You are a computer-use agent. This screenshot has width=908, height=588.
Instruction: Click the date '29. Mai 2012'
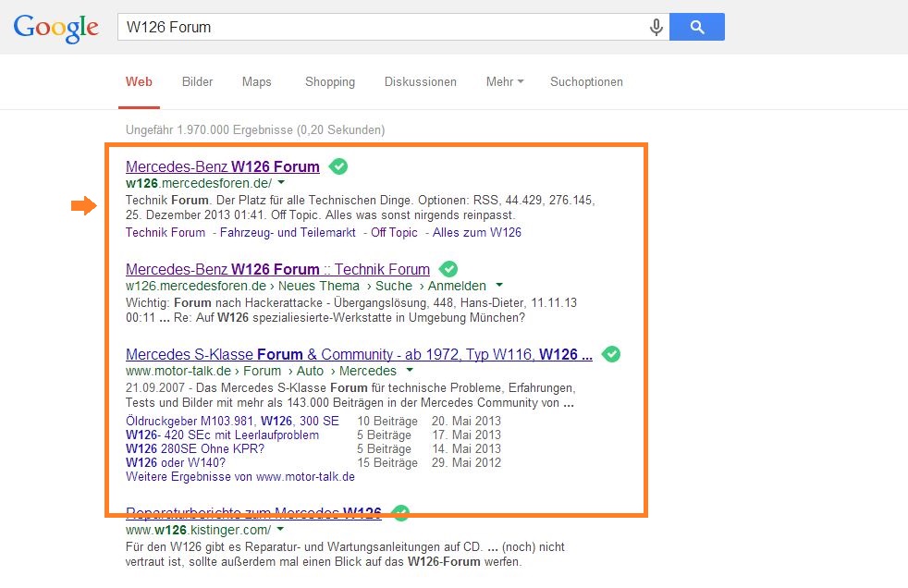point(466,462)
